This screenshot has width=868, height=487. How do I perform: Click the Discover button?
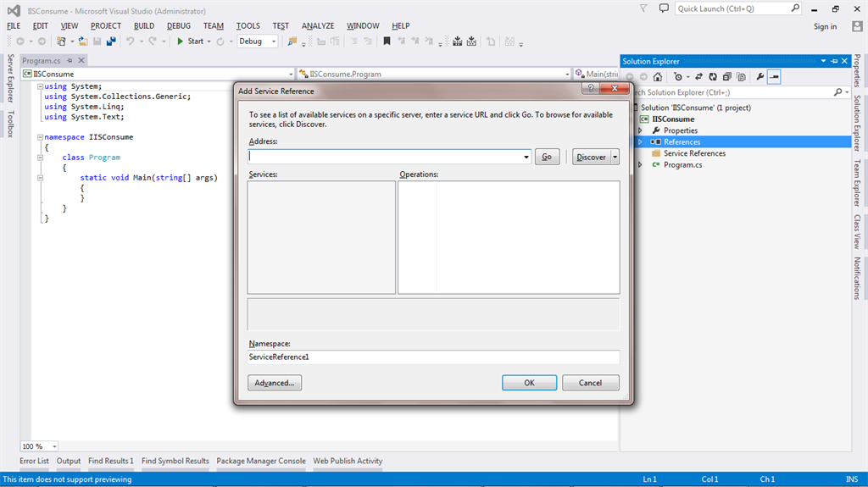[x=591, y=158]
